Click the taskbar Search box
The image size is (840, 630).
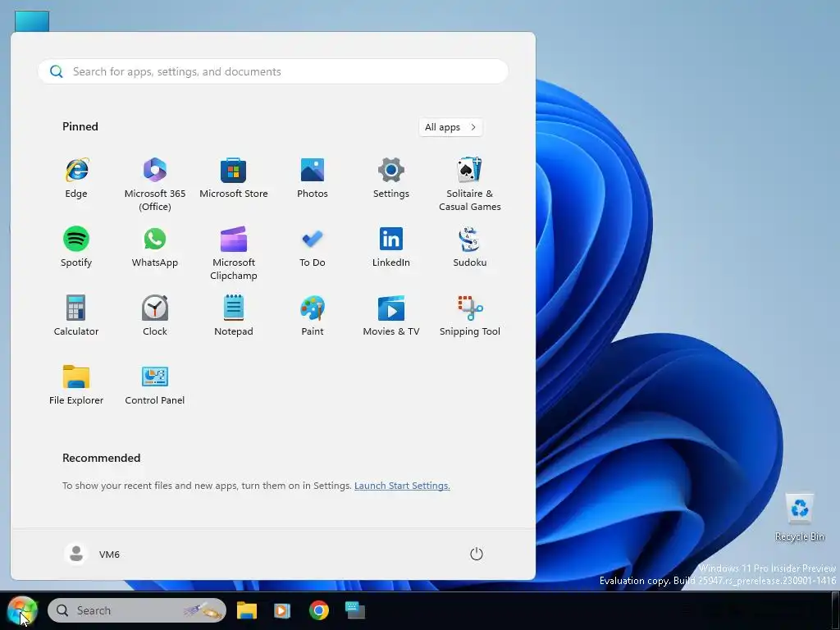tap(137, 610)
